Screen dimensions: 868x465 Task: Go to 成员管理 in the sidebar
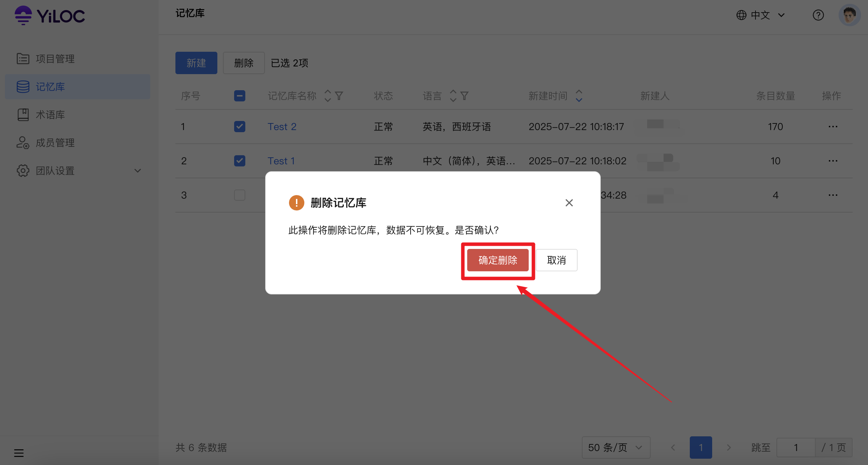(x=78, y=143)
